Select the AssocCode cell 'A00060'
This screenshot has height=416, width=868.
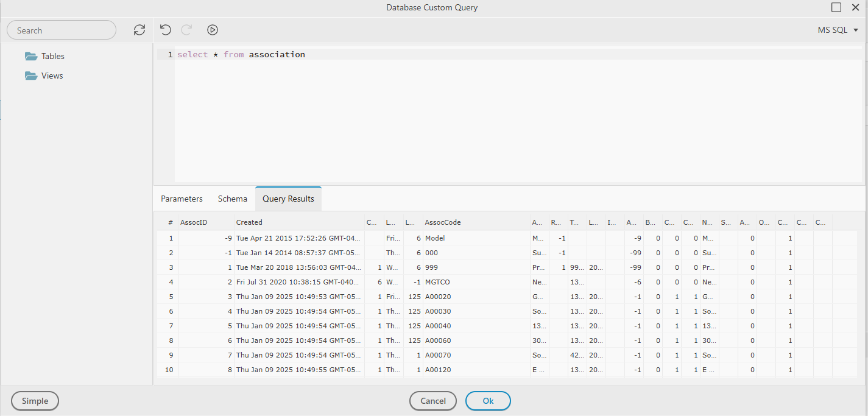click(476, 340)
